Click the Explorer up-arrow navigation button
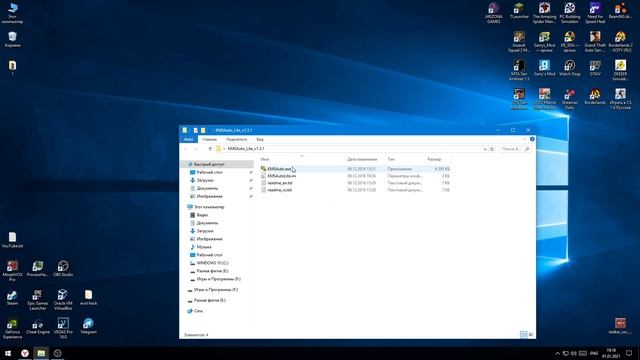The width and height of the screenshot is (640, 360). pyautogui.click(x=210, y=149)
